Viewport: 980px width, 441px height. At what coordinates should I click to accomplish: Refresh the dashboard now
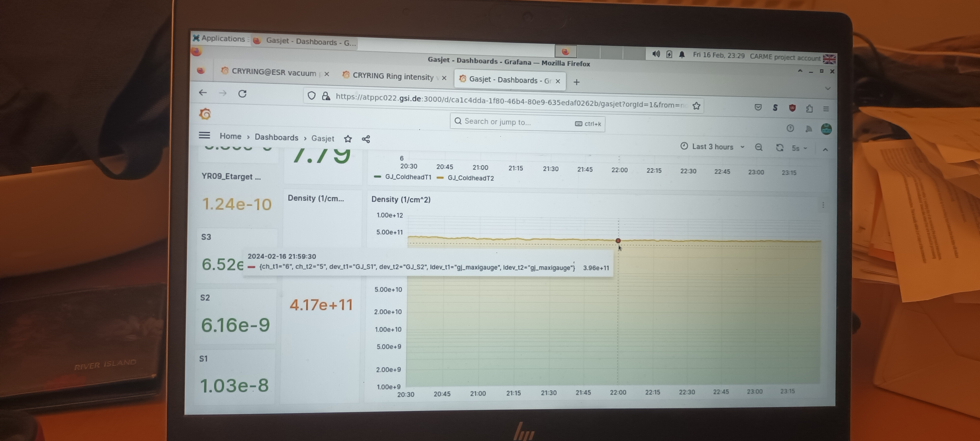780,148
